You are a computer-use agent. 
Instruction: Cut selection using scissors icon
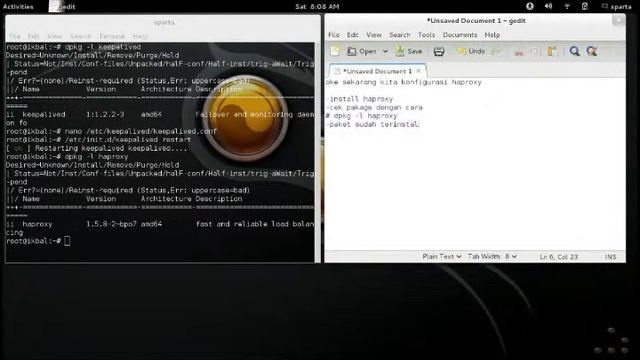(519, 51)
